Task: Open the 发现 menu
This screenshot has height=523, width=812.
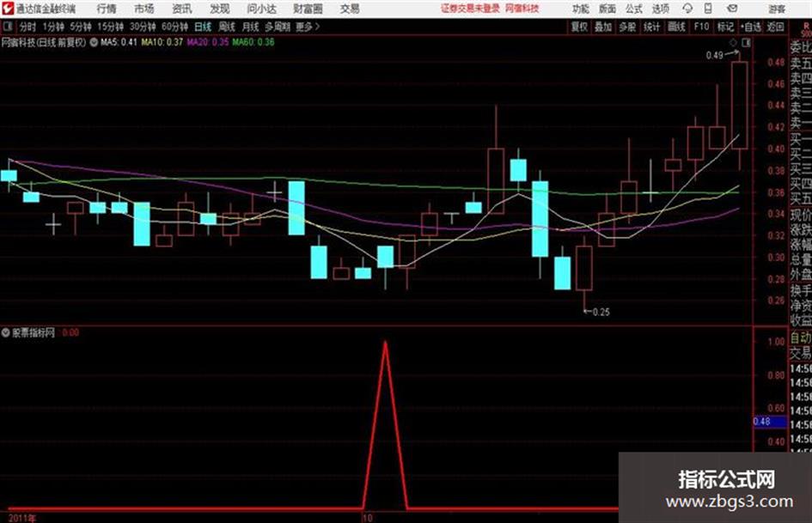Action: (x=220, y=9)
